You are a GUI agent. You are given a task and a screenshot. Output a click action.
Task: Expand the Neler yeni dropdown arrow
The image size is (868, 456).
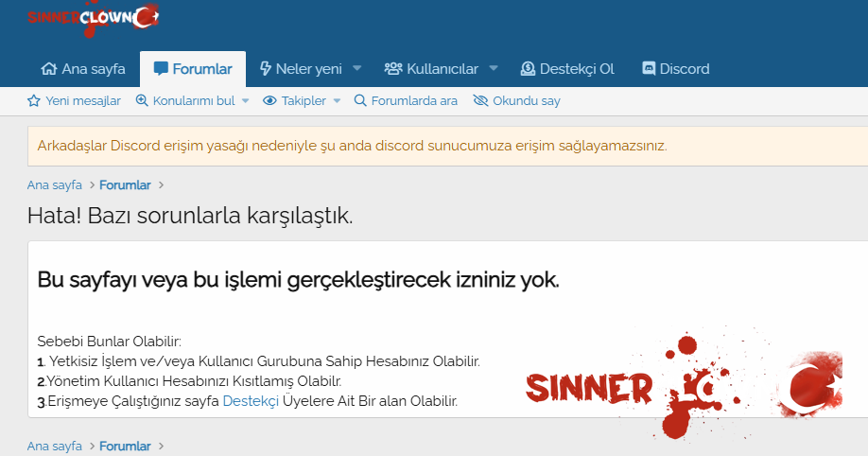pyautogui.click(x=357, y=69)
